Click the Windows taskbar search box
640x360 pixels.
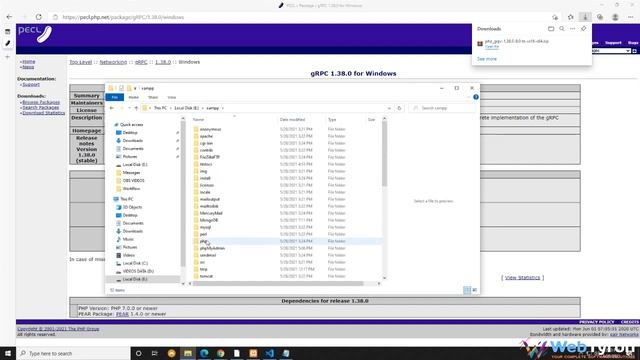(73, 353)
